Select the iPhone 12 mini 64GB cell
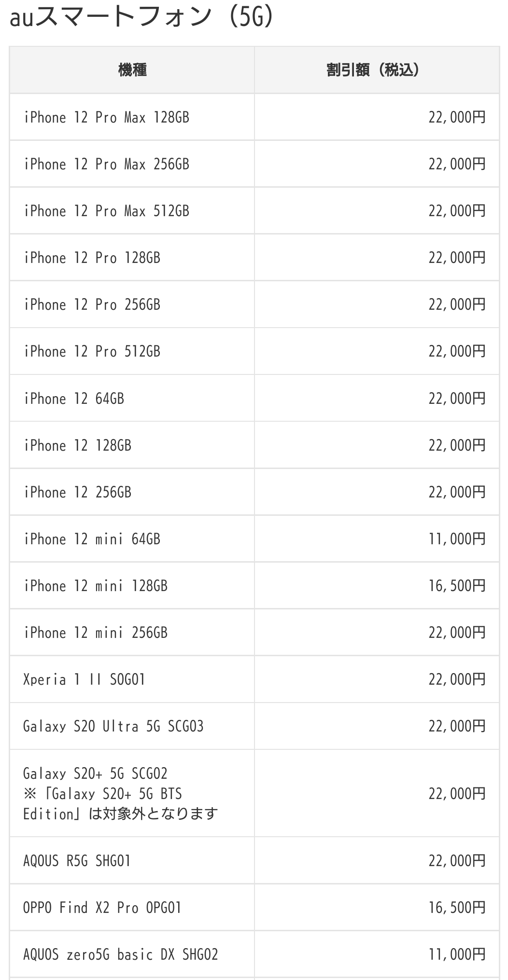 point(92,539)
